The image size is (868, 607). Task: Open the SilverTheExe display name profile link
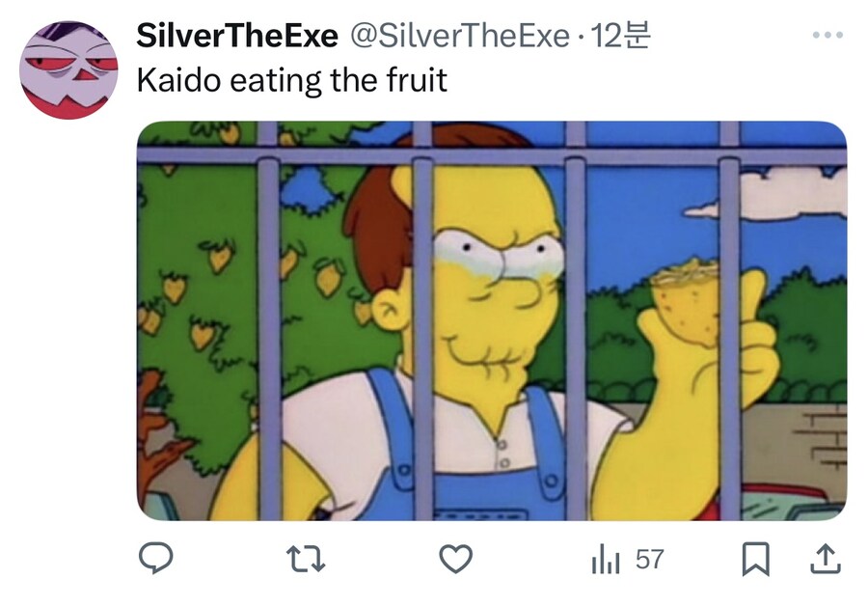click(237, 36)
